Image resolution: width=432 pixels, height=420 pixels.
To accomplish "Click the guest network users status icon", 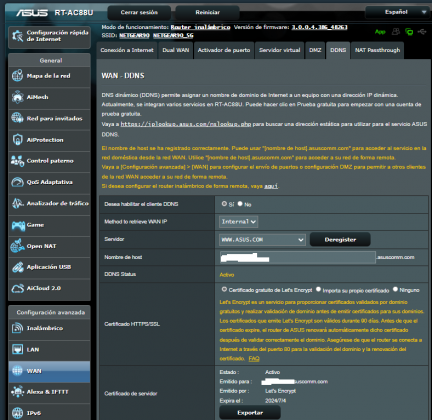I will click(x=396, y=32).
